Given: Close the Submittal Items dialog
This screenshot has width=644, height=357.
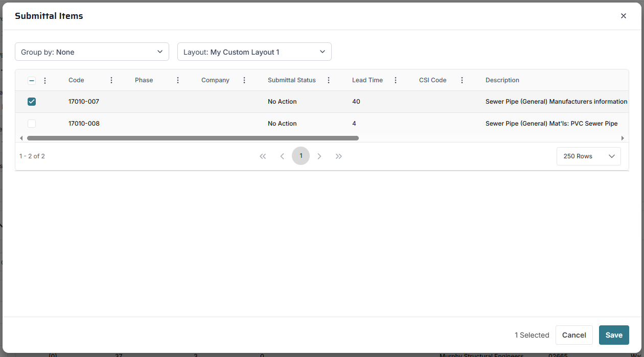Looking at the screenshot, I should click(623, 16).
